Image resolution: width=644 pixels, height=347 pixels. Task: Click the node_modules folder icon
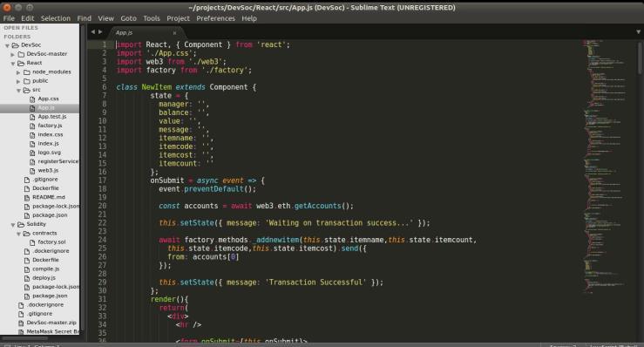tap(27, 72)
